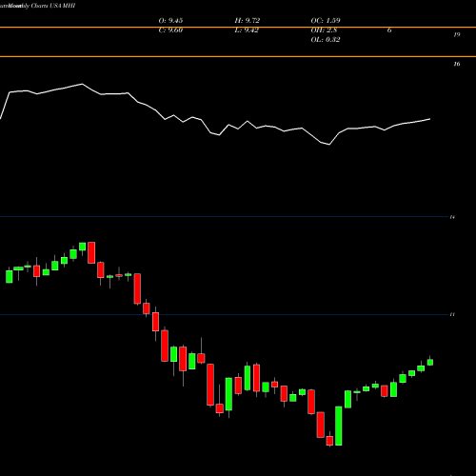The image size is (476, 476).
Task: Click the 'H: 9.72' high price value
Action: [x=248, y=21]
